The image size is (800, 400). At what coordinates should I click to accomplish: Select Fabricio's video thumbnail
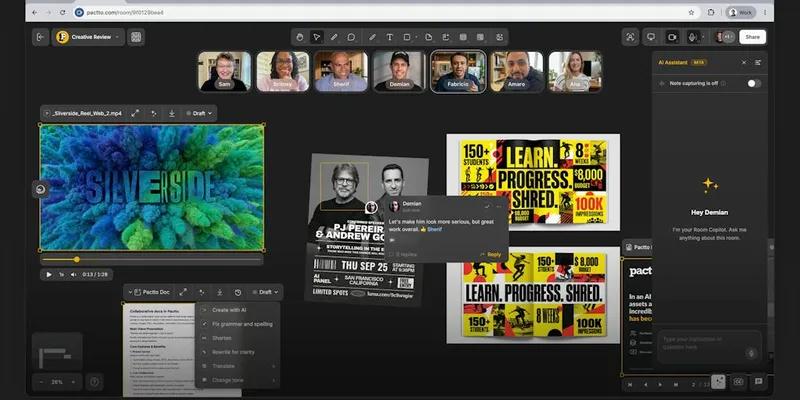pyautogui.click(x=458, y=71)
